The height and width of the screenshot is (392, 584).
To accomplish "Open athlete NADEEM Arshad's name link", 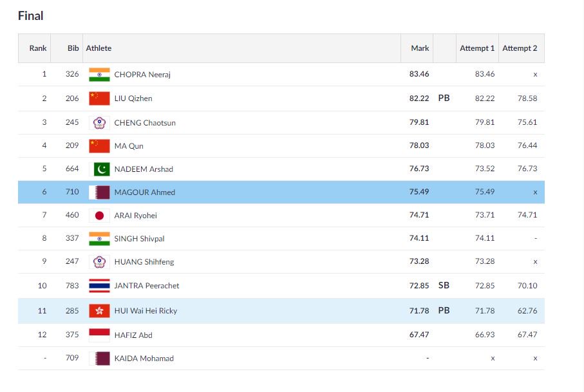I will pyautogui.click(x=144, y=169).
